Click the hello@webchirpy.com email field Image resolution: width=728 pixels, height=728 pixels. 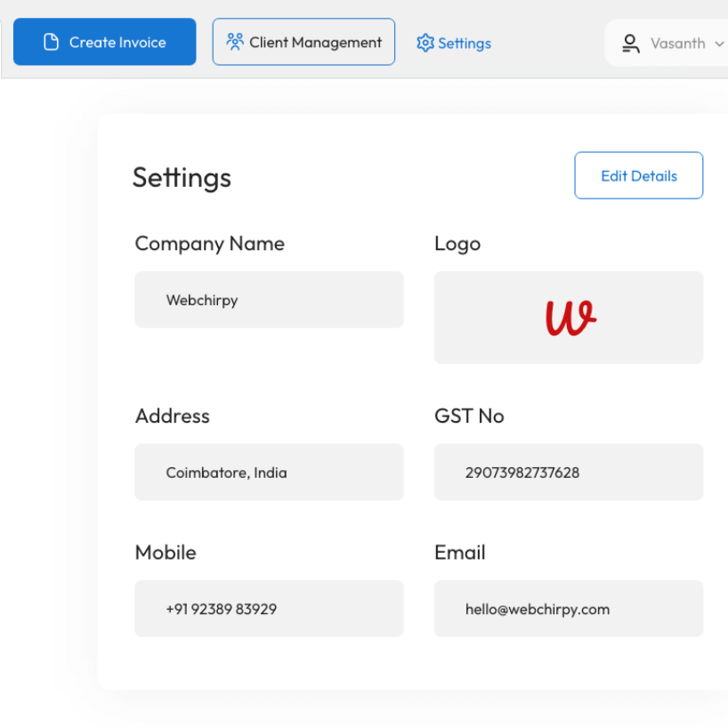[x=568, y=610]
